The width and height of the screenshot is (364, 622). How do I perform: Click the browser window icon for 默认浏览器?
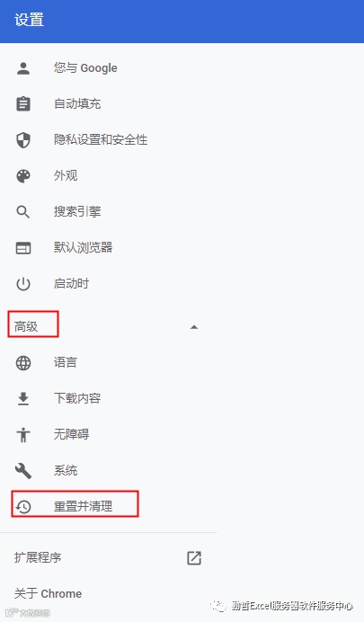coord(23,248)
